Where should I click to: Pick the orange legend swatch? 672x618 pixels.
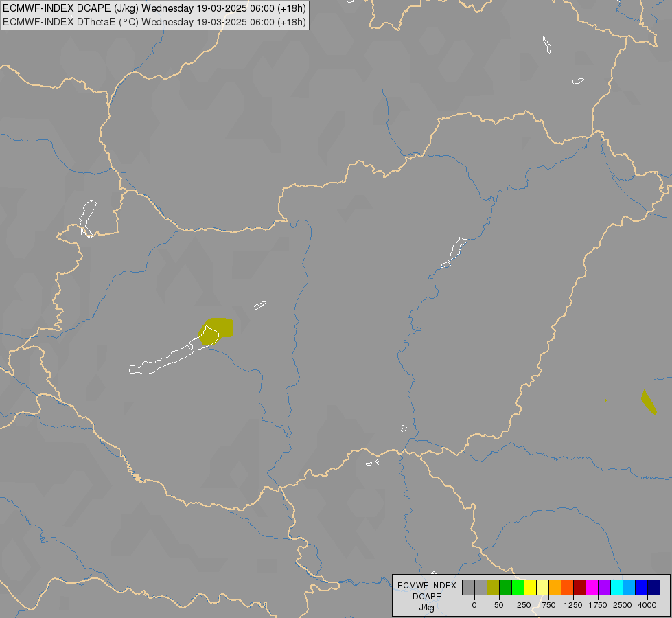[x=555, y=588]
